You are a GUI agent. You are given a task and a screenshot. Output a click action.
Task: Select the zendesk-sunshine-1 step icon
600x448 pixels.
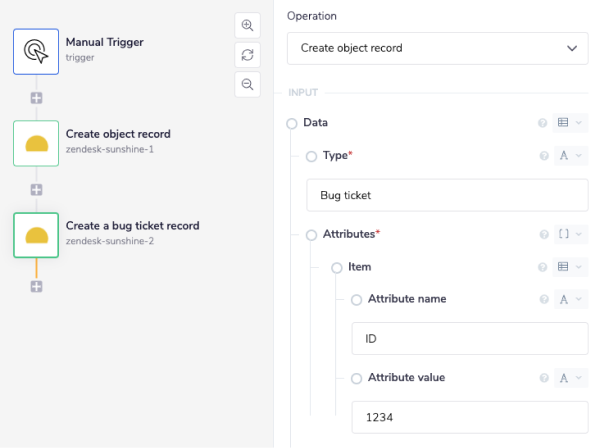coord(36,143)
